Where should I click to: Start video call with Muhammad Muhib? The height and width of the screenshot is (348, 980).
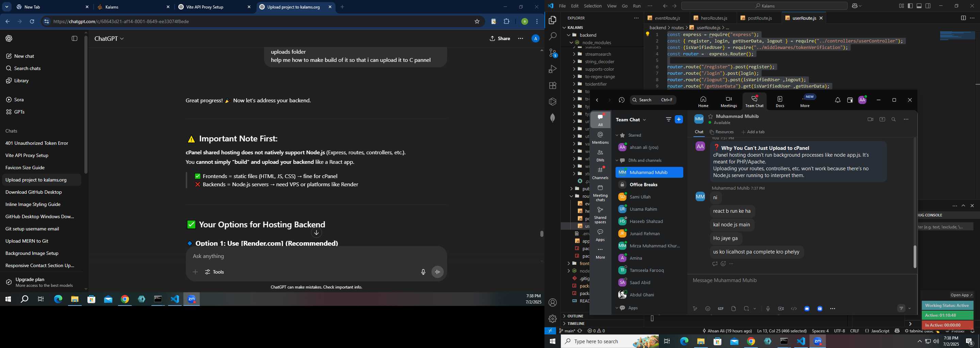coord(870,120)
